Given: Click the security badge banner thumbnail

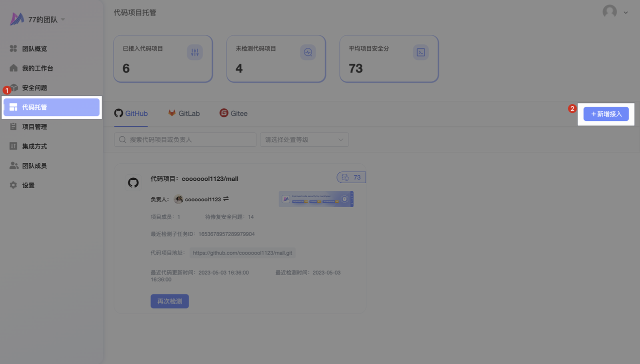Looking at the screenshot, I should [x=316, y=199].
